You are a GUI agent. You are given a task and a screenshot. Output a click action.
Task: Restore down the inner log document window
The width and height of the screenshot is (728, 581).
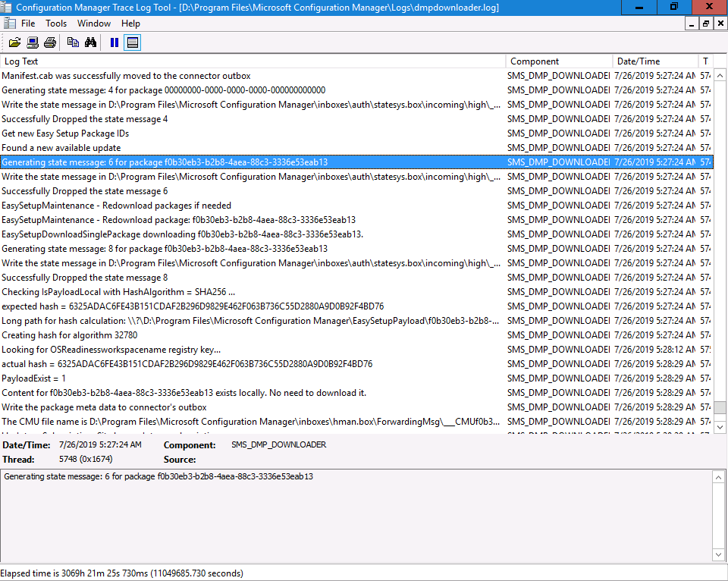click(x=706, y=24)
